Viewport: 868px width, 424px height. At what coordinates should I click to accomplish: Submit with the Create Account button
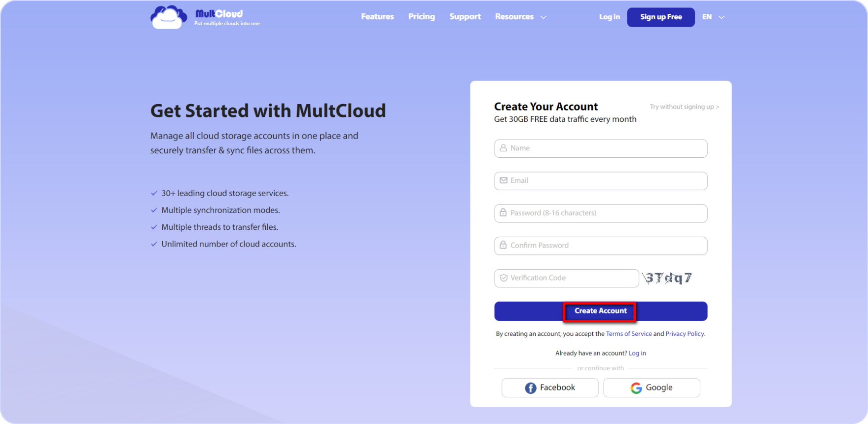pyautogui.click(x=601, y=311)
